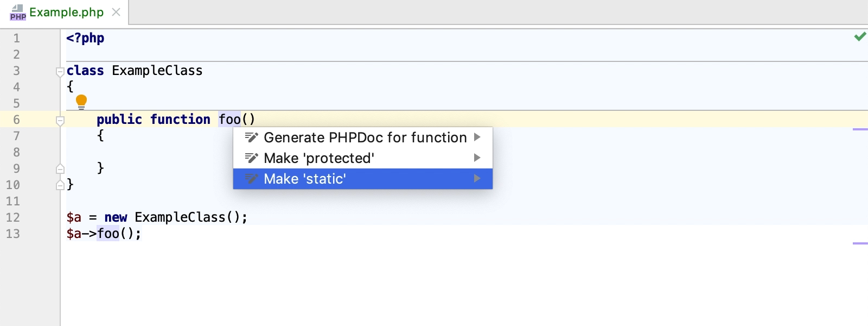Close the Example.php tab
This screenshot has width=868, height=326.
[116, 12]
